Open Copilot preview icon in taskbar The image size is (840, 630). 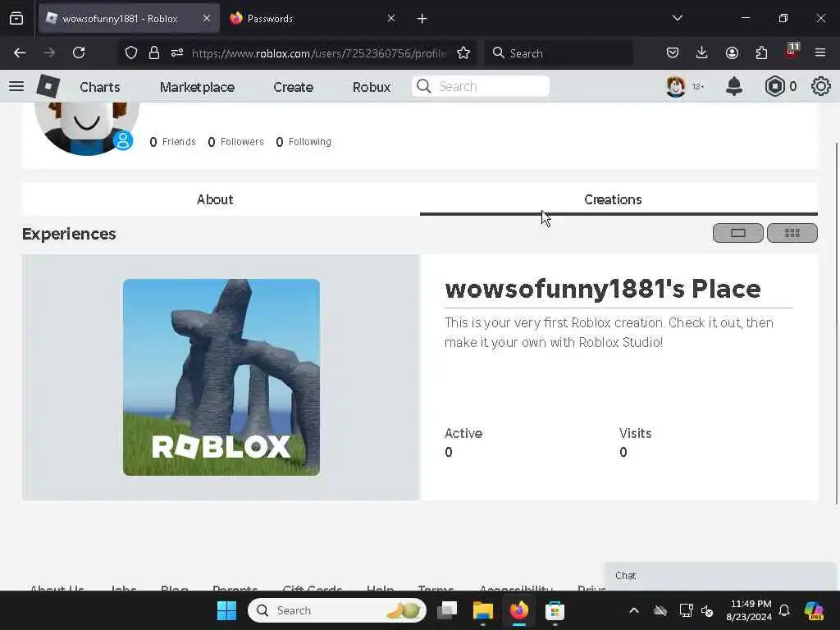(x=814, y=610)
